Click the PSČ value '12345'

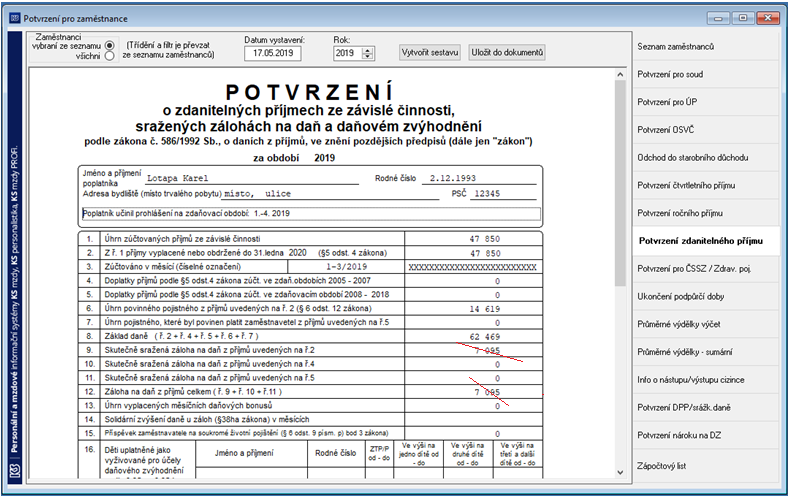pyautogui.click(x=487, y=194)
